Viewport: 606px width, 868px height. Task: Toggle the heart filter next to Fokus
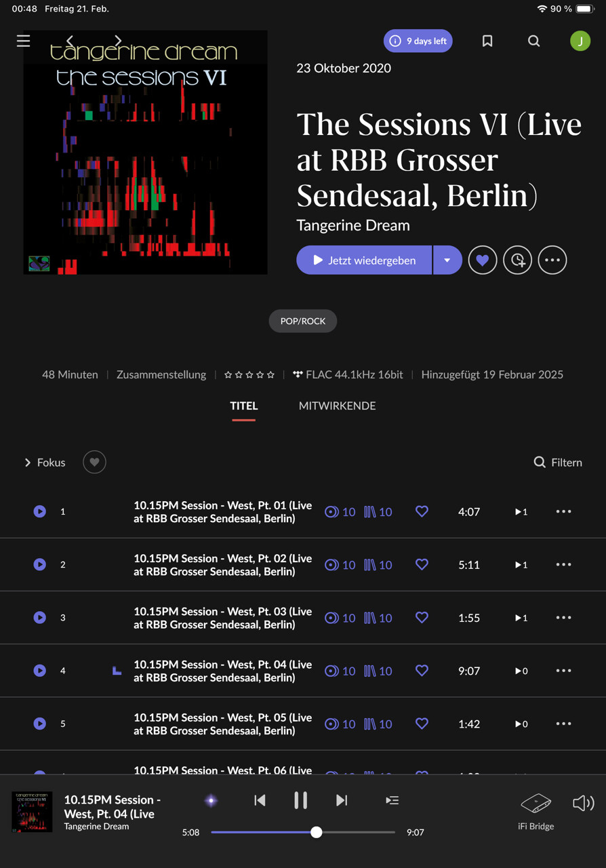tap(94, 462)
